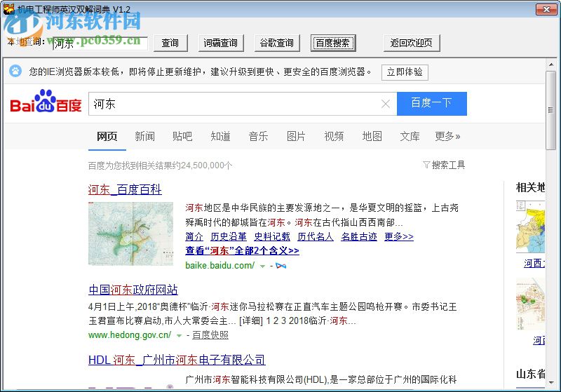The height and width of the screenshot is (392, 561).
Task: Click the 返回欢迎页 button
Action: [412, 43]
